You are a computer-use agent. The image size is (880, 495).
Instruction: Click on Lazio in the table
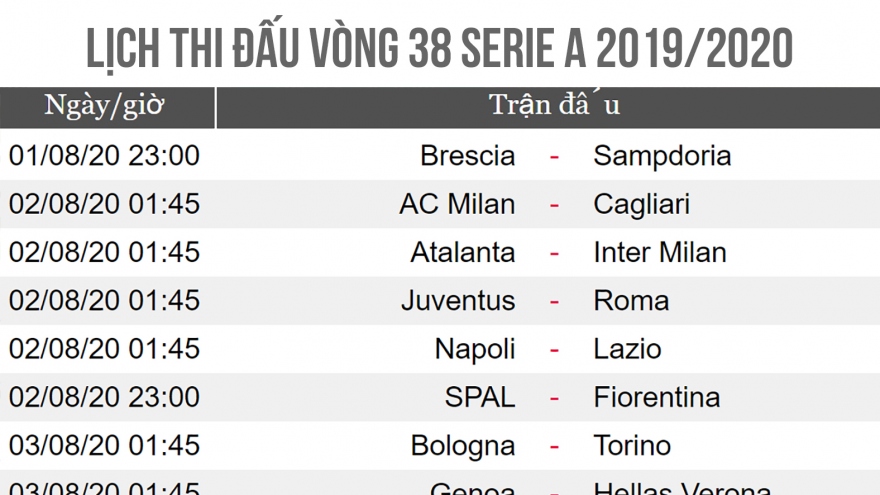click(627, 348)
